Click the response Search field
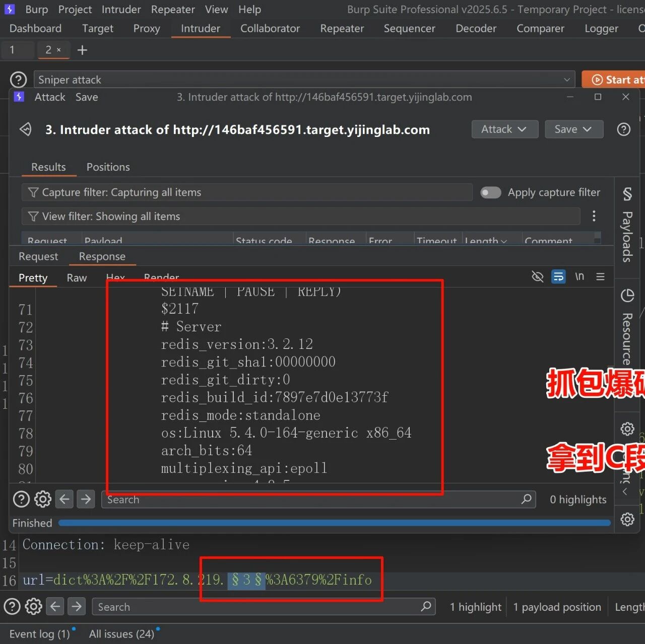 click(x=318, y=499)
